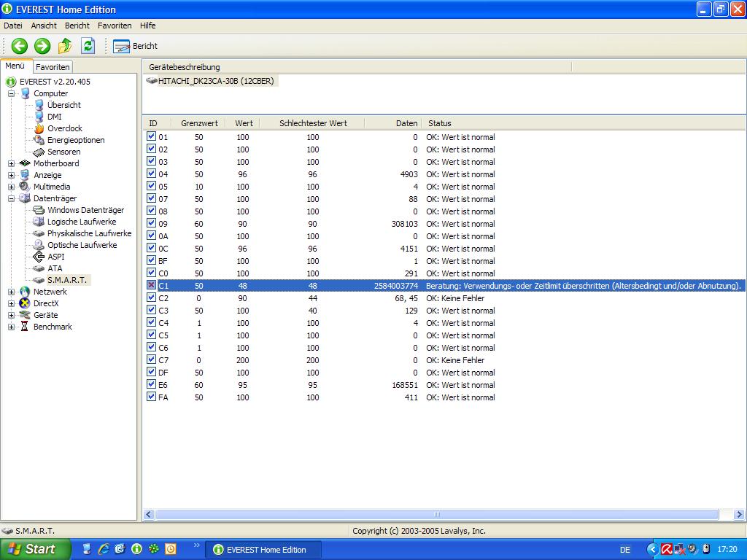Collapse the Datenträger tree node
Screen dimensions: 747x560
pyautogui.click(x=12, y=198)
